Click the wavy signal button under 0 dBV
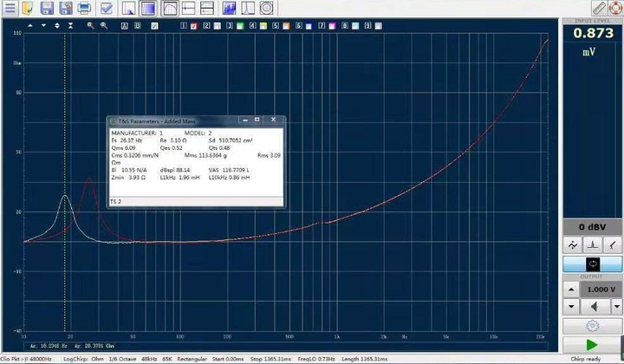Viewport: 624px width, 364px height. click(x=573, y=244)
